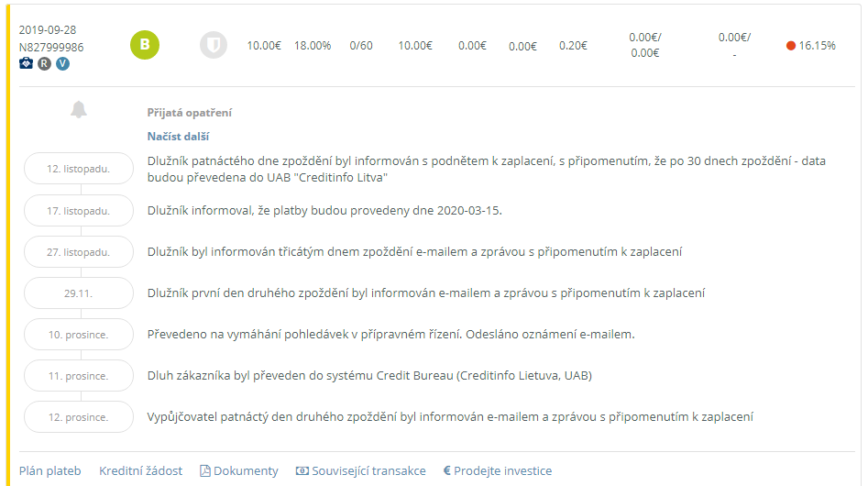The height and width of the screenshot is (486, 868).
Task: Select the 12. listopadu. timeline marker
Action: coord(79,169)
